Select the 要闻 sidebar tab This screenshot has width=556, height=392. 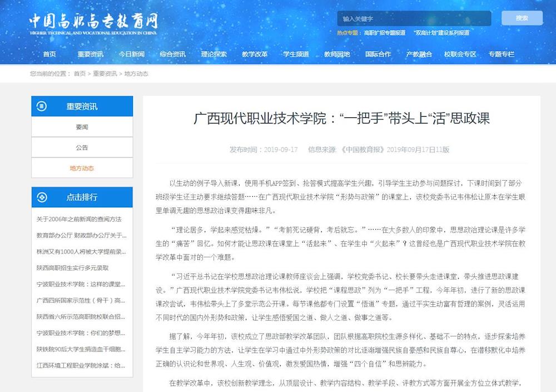pyautogui.click(x=82, y=127)
